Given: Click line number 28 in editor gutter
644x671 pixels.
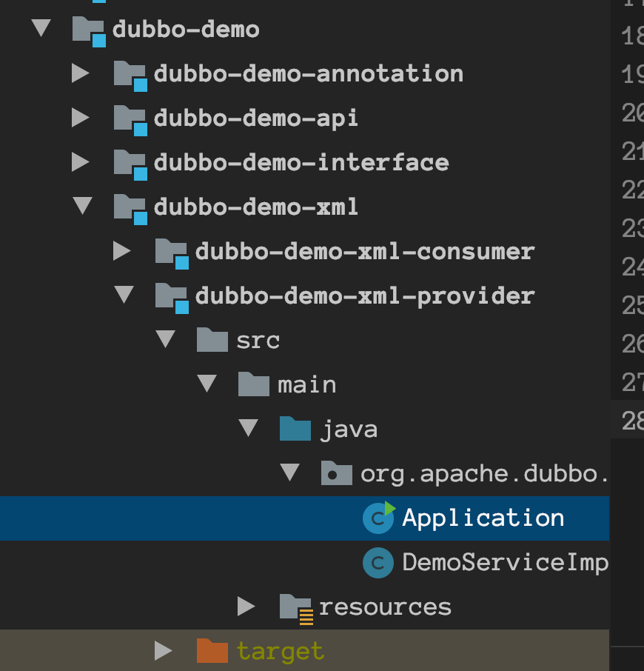Looking at the screenshot, I should coord(632,421).
